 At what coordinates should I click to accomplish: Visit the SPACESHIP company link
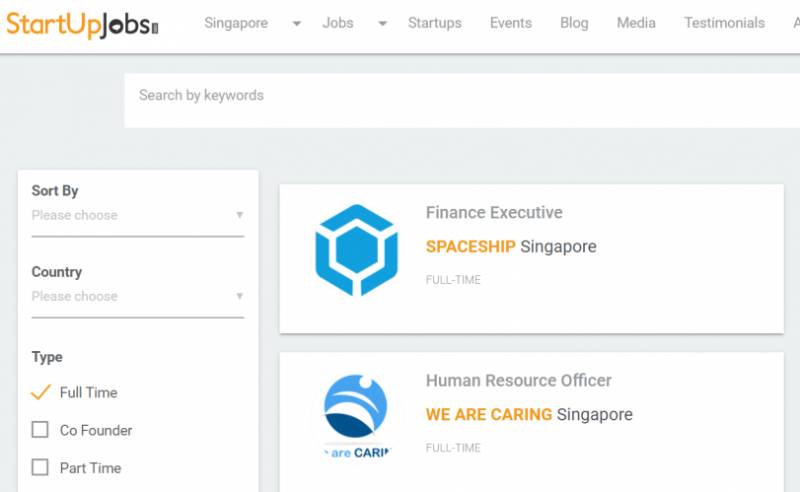coord(470,246)
